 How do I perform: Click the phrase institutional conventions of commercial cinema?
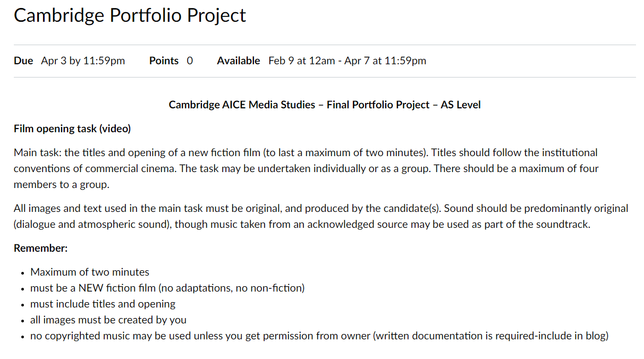pos(306,160)
